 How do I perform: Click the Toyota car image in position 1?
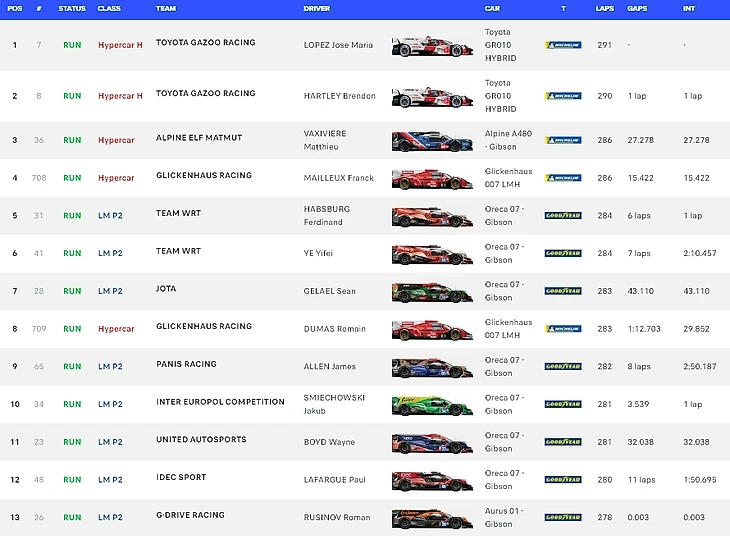(x=432, y=46)
